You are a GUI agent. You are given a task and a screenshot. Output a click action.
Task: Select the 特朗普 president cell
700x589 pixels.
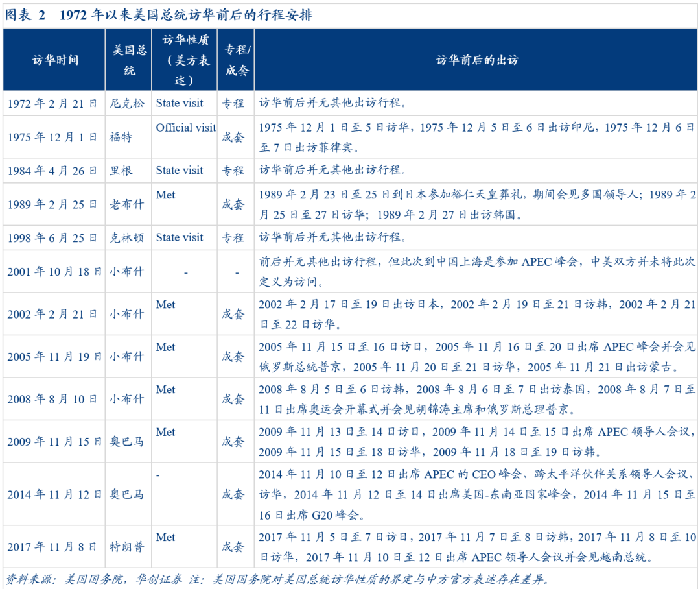point(128,546)
